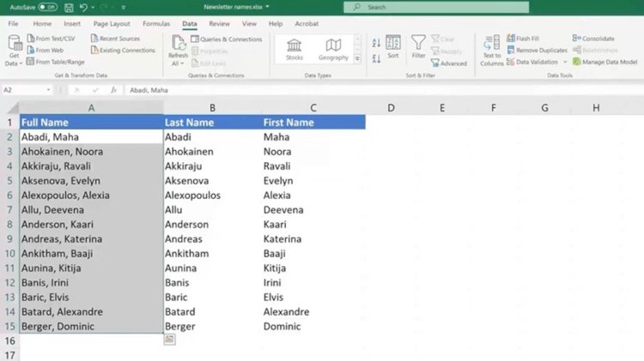Image resolution: width=644 pixels, height=361 pixels.
Task: Open the Sort dialog
Action: pyautogui.click(x=393, y=47)
